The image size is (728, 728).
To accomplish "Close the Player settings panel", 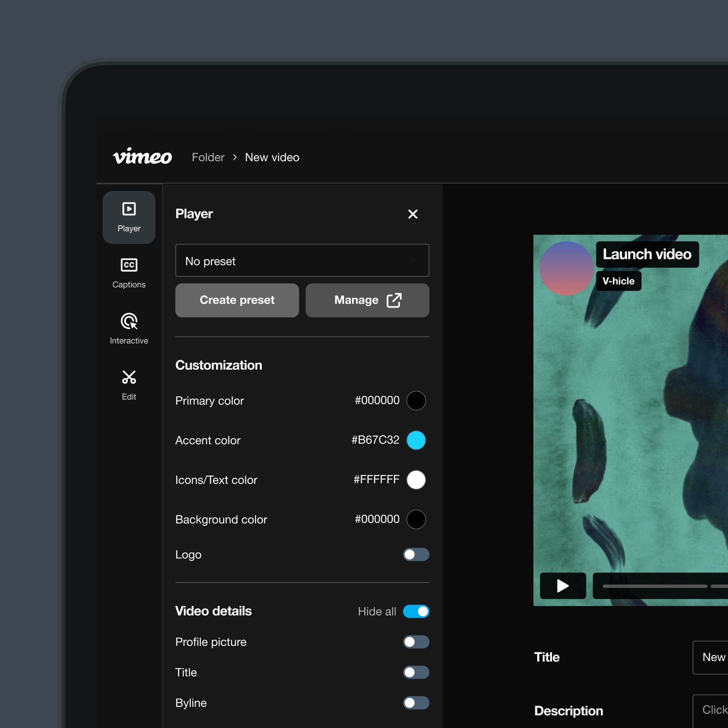I will pyautogui.click(x=413, y=214).
